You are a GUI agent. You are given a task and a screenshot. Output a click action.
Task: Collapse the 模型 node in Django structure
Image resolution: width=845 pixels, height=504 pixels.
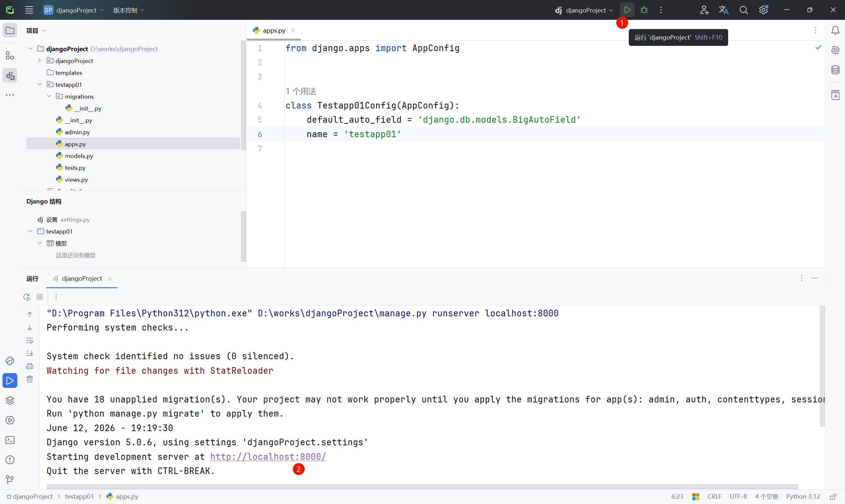[39, 243]
